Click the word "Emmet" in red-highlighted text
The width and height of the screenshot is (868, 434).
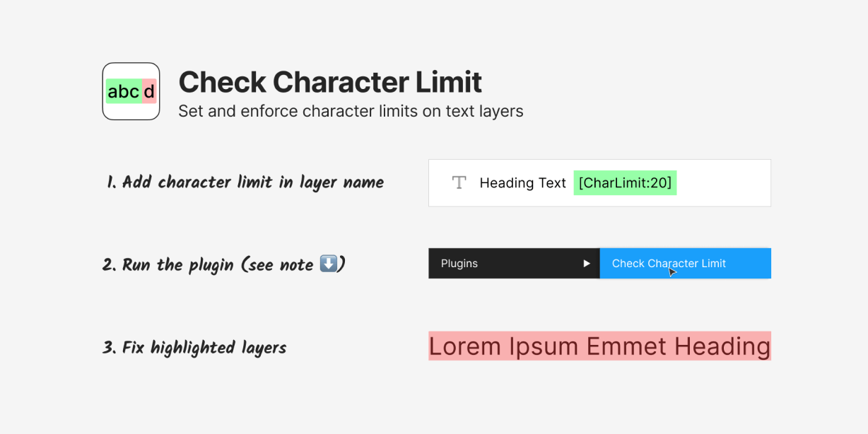[x=626, y=346]
